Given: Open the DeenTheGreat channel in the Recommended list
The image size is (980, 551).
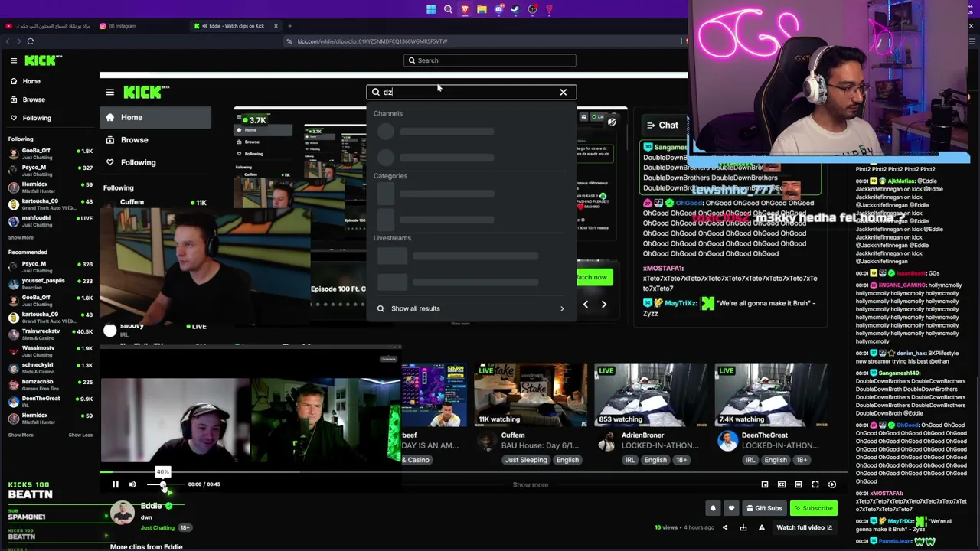Looking at the screenshot, I should (50, 401).
